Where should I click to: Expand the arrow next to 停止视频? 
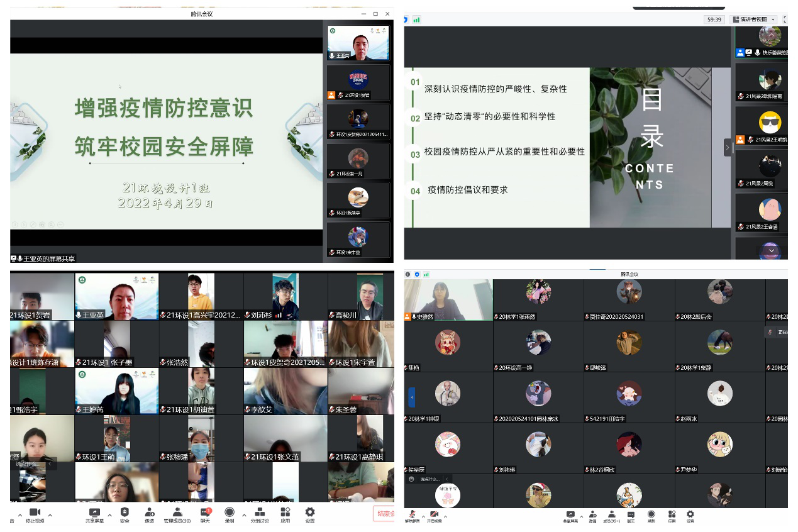point(50,515)
